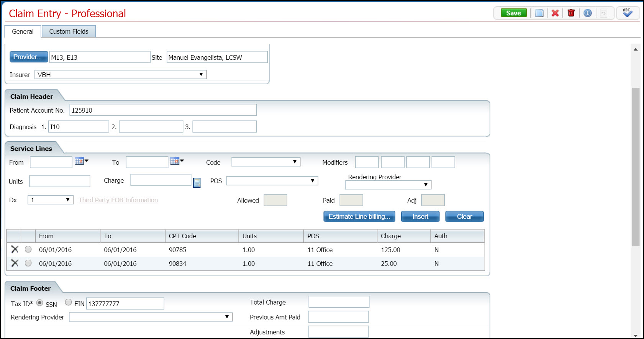Click the red trash delete icon
644x339 pixels.
[x=571, y=13]
